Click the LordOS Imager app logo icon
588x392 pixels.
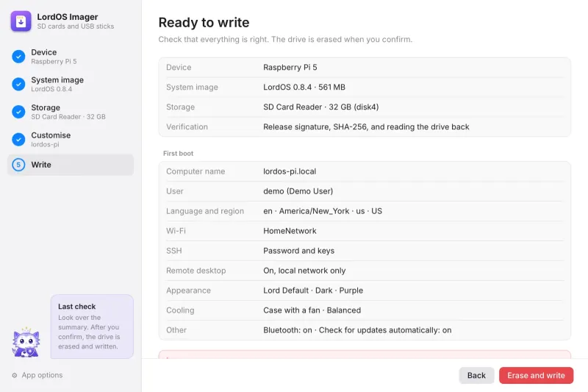21,21
